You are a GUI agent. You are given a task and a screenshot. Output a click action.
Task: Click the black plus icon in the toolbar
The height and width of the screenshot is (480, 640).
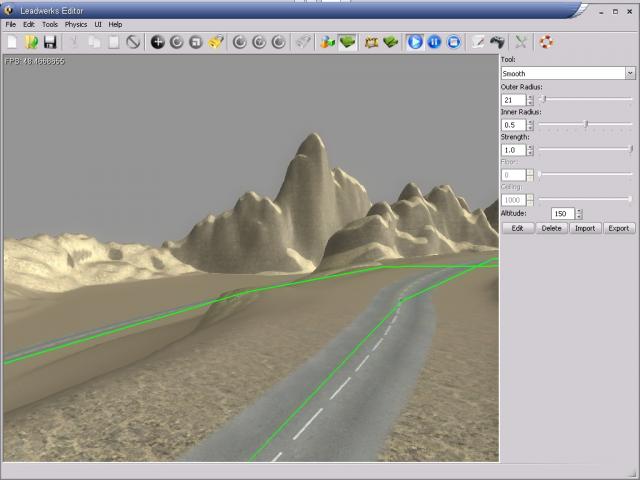click(x=157, y=42)
